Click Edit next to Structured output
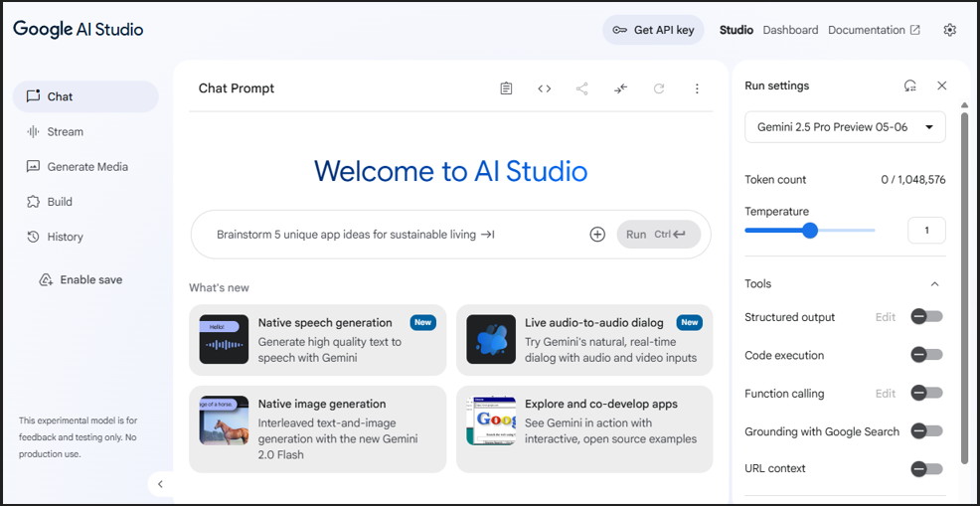980x506 pixels. pos(885,317)
